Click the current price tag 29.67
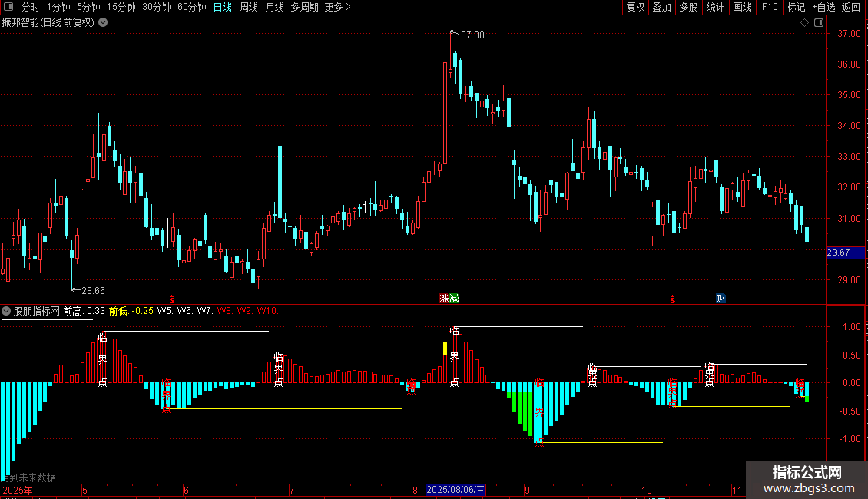The width and height of the screenshot is (868, 499). pos(845,253)
